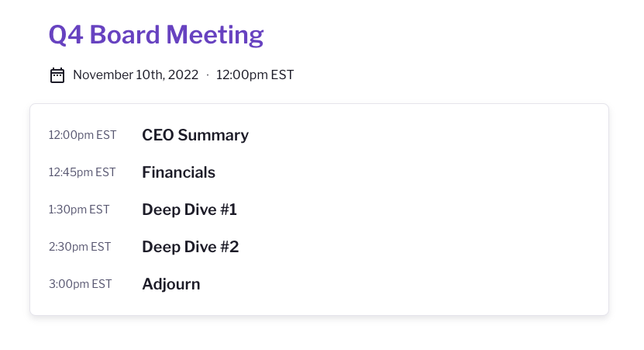Select the Deep Dive #1 agenda item
The width and height of the screenshot is (644, 350).
pos(189,210)
